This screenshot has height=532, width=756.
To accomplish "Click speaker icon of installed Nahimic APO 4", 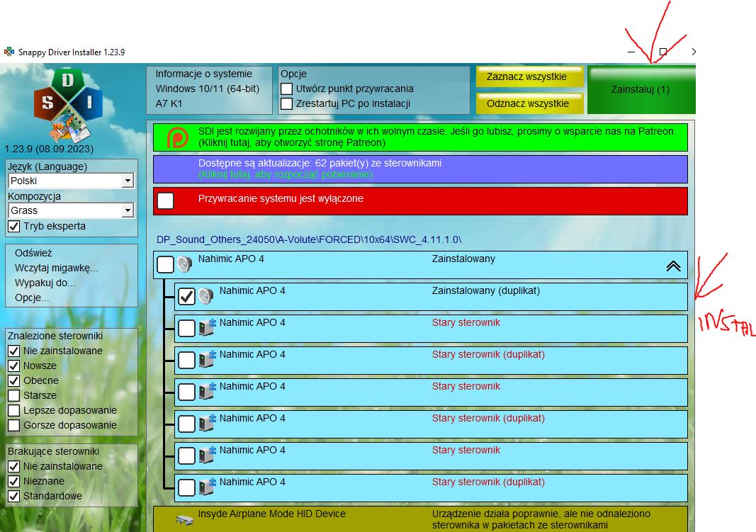I will click(185, 265).
